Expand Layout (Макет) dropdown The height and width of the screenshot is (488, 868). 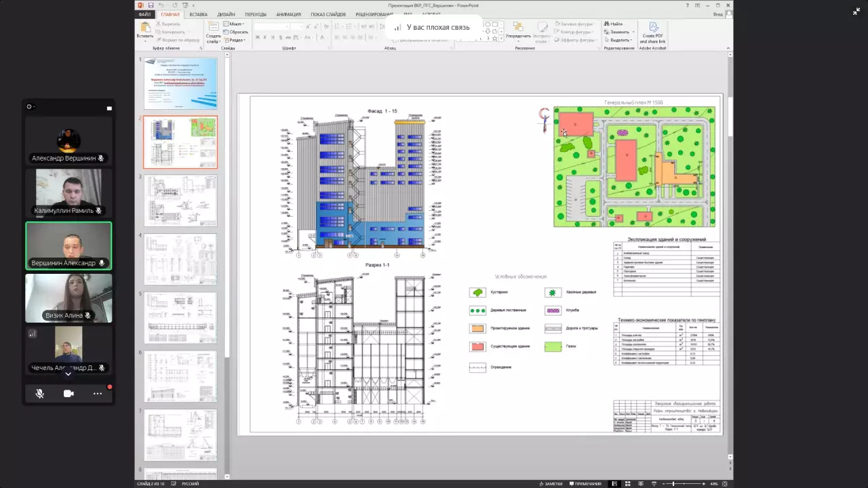point(236,24)
